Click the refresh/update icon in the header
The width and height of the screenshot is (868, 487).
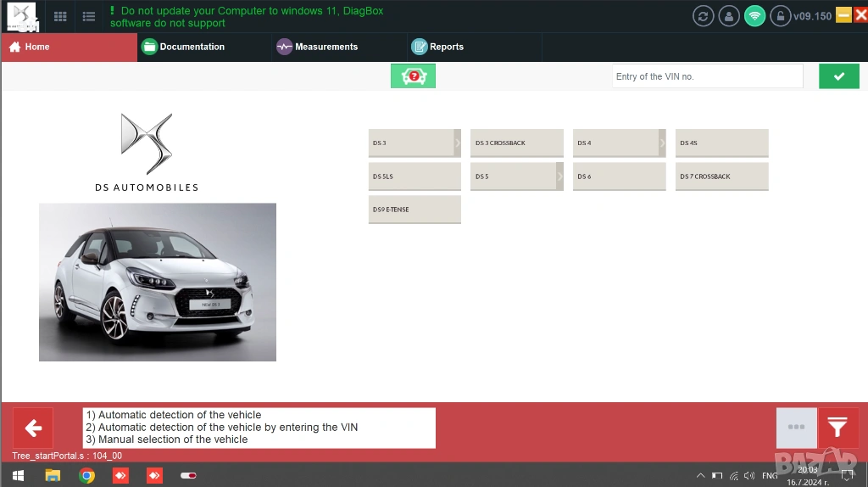tap(703, 15)
